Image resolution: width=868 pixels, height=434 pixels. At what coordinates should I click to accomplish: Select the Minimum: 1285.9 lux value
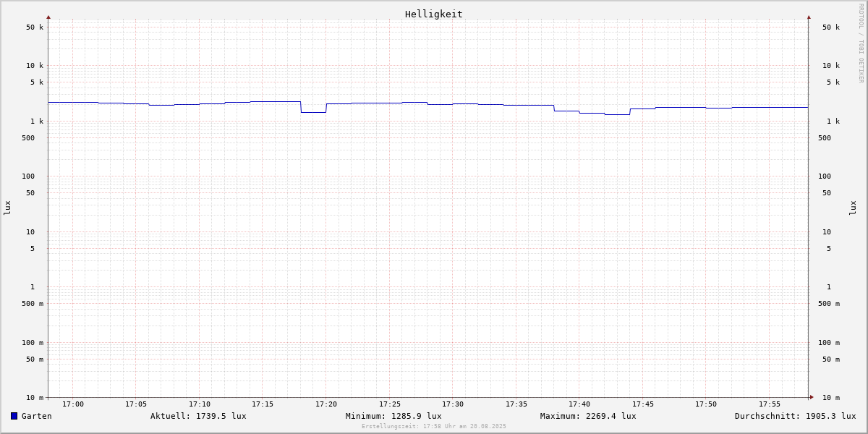[x=393, y=416]
